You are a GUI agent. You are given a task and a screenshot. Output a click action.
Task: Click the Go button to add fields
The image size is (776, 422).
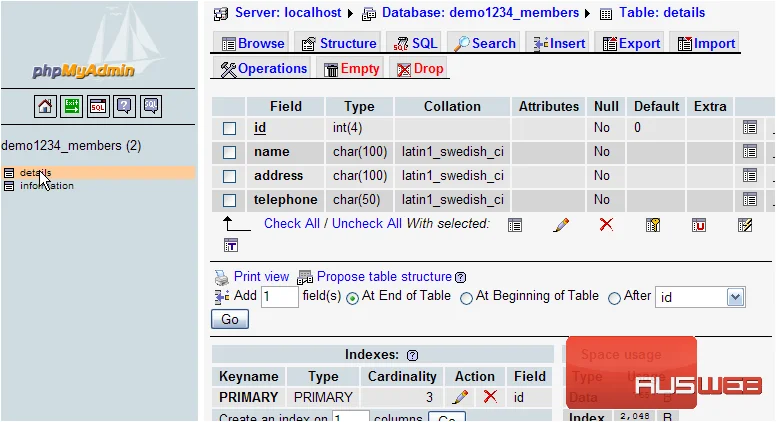coord(230,319)
